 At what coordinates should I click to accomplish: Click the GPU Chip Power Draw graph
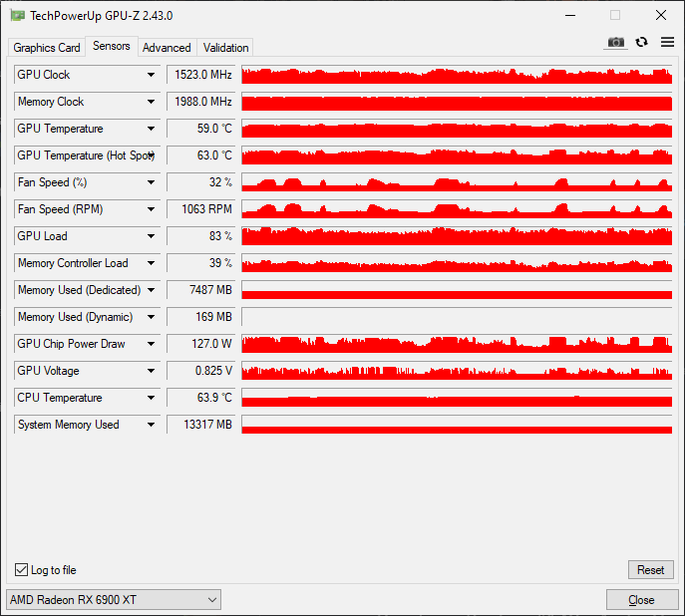coord(457,344)
